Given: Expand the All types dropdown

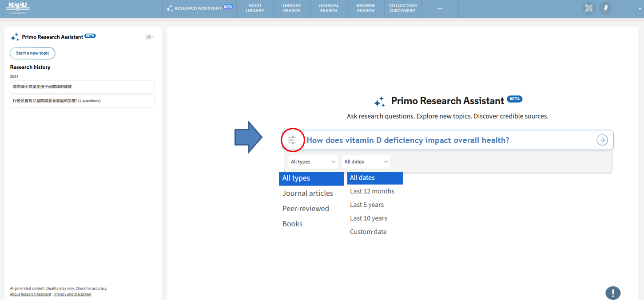Looking at the screenshot, I should [313, 162].
